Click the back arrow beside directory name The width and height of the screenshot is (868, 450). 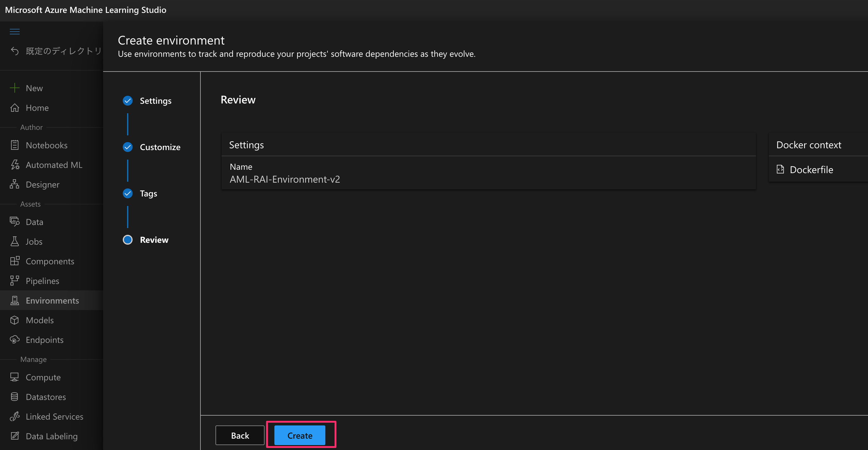(14, 51)
